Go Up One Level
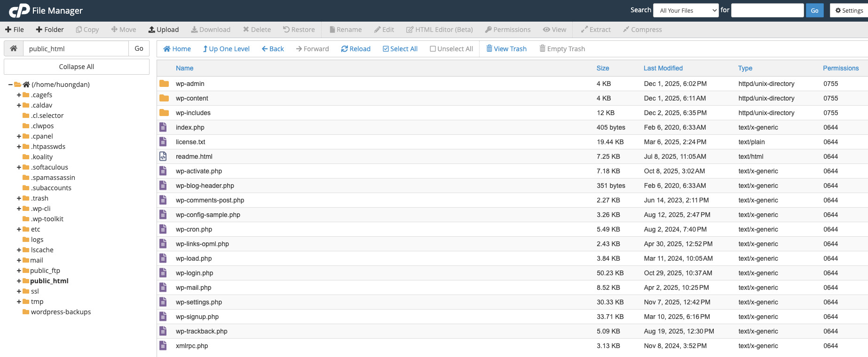868x357 pixels. coord(226,49)
